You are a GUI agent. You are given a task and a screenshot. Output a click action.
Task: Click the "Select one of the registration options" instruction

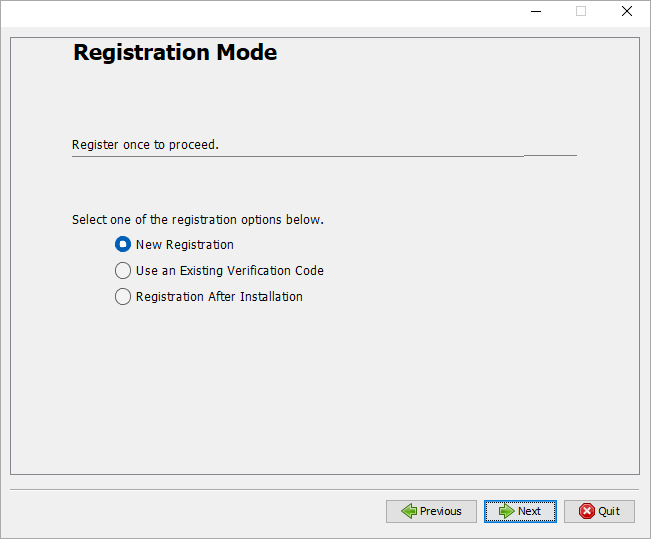(198, 219)
